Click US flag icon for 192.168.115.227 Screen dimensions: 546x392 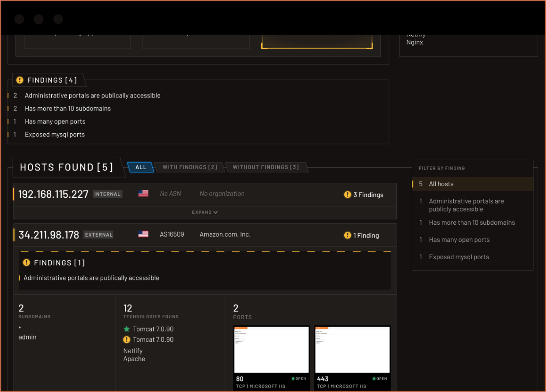tap(143, 193)
